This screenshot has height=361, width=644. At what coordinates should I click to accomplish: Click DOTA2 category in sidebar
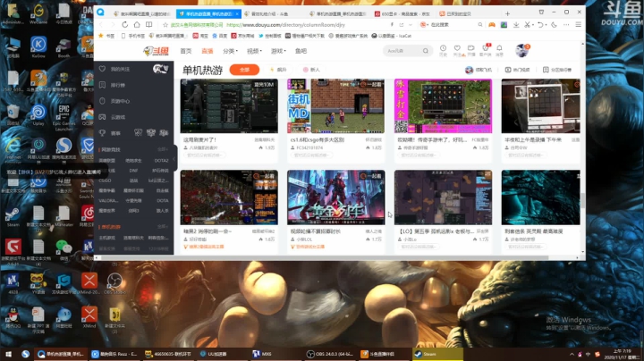pyautogui.click(x=161, y=161)
